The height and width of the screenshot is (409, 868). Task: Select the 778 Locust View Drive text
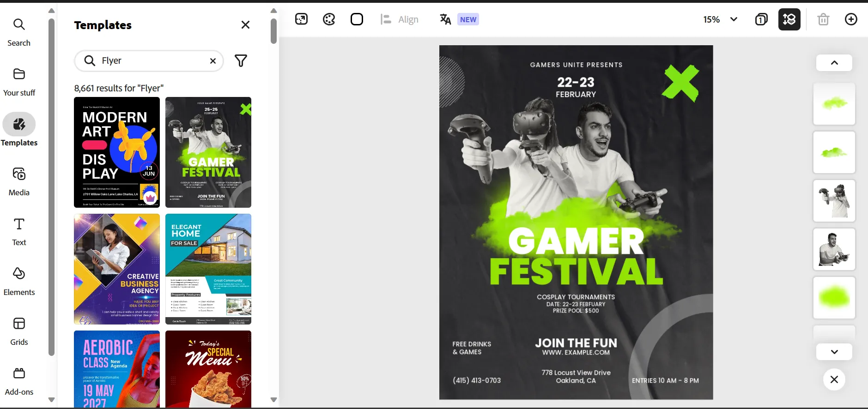(576, 373)
